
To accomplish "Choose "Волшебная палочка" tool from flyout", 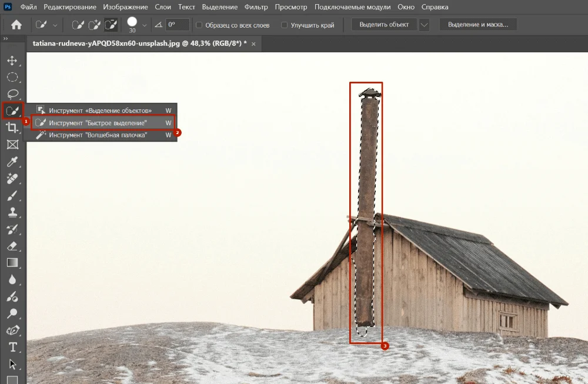I will click(x=98, y=135).
